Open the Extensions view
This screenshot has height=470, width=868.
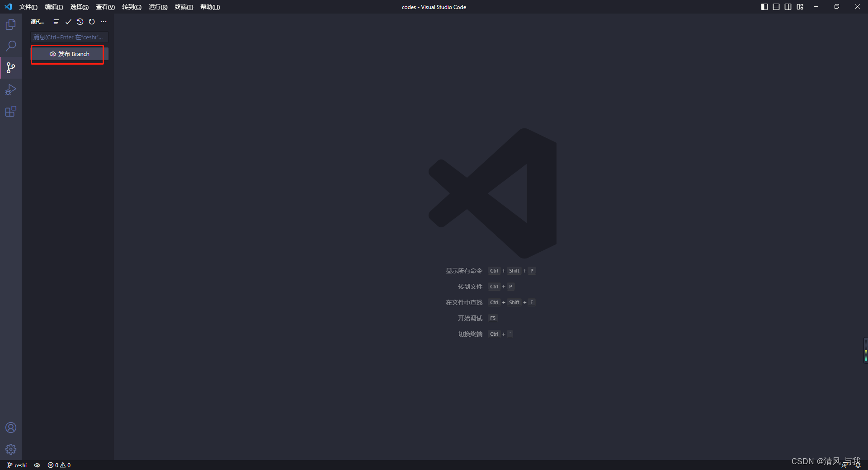(x=11, y=111)
